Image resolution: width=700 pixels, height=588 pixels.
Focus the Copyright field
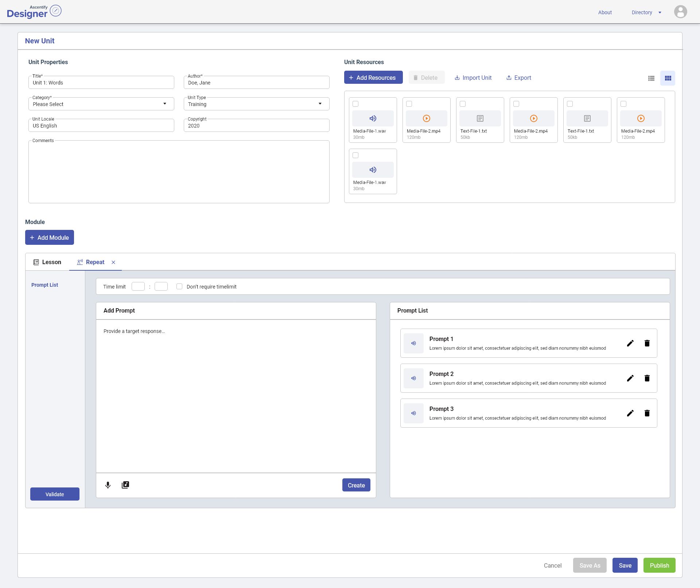[x=257, y=125]
